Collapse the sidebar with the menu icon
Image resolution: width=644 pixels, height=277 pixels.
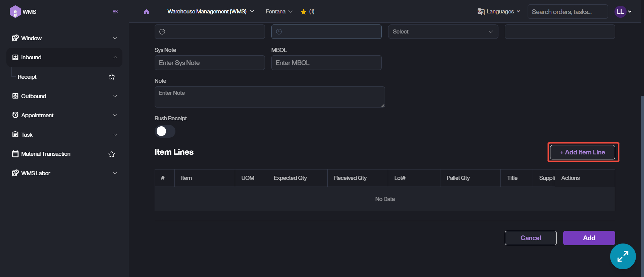pos(115,12)
